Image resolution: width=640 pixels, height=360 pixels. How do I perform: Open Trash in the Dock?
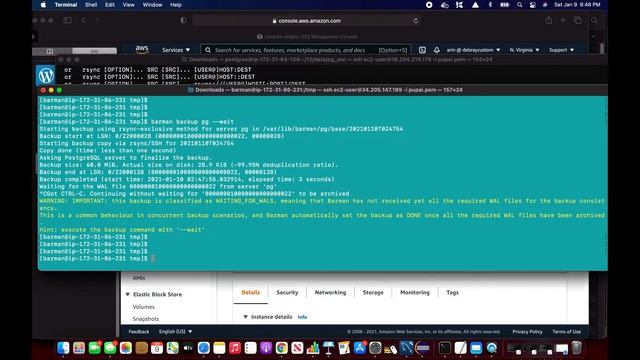tap(576, 348)
